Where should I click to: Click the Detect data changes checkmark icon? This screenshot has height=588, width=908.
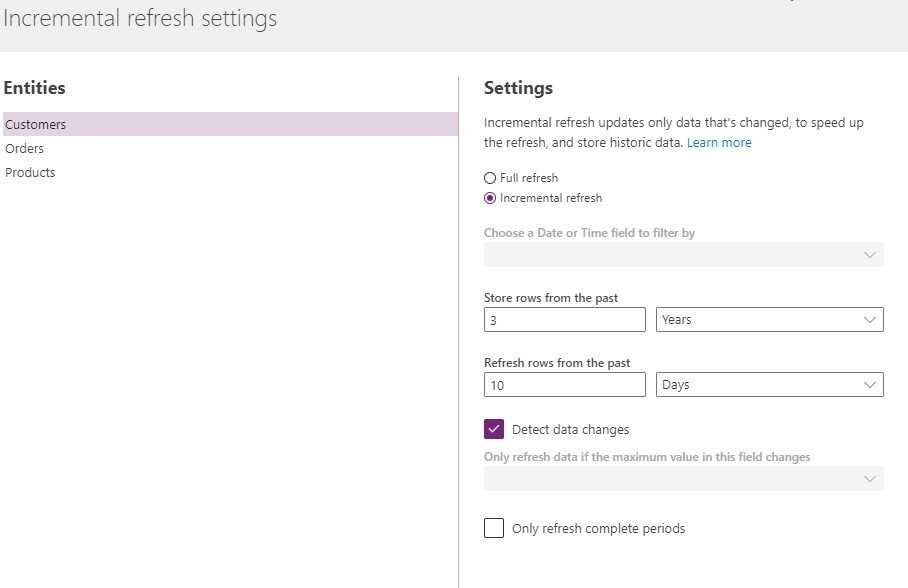click(x=493, y=428)
